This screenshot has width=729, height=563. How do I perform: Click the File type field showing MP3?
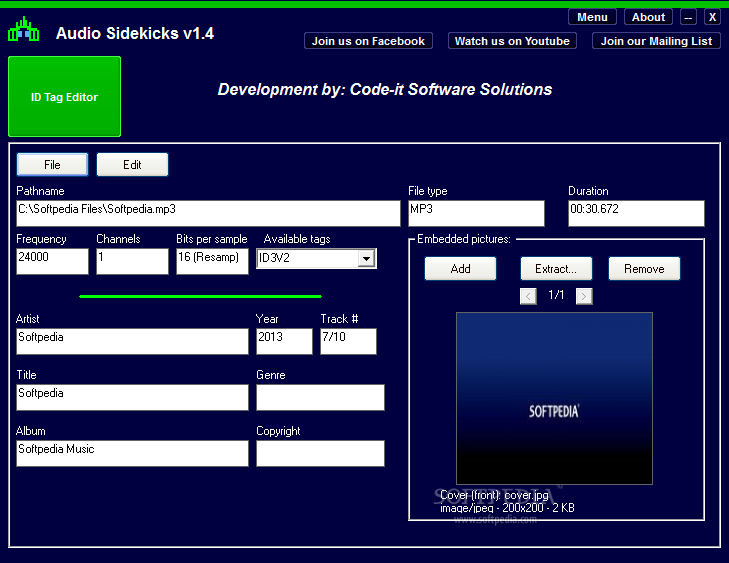tap(476, 213)
